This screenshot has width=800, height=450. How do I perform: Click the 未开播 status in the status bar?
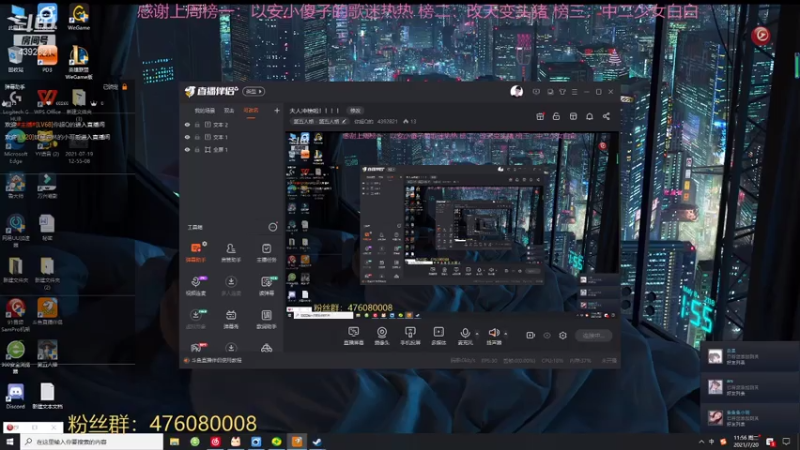point(609,360)
